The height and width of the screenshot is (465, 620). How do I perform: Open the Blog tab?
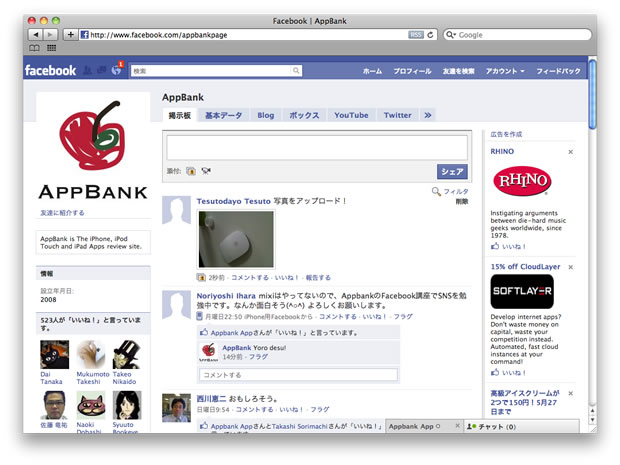click(x=266, y=115)
